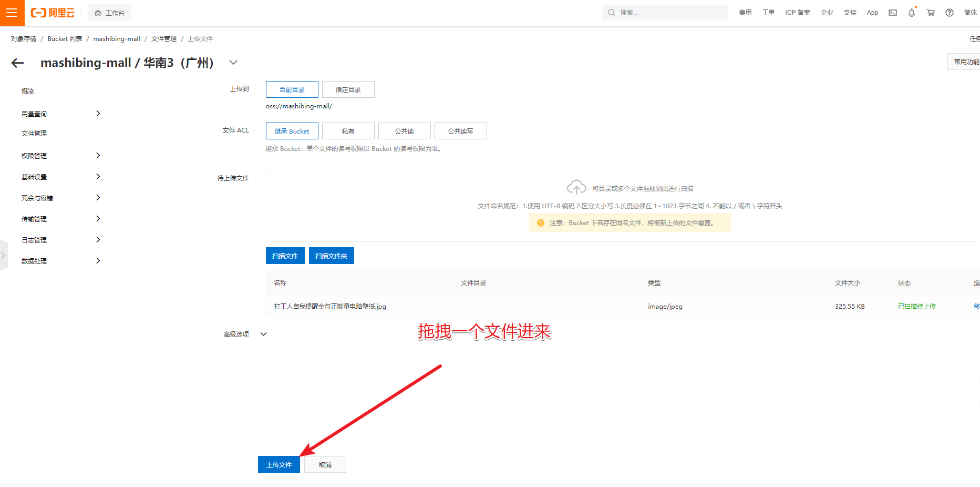980x487 pixels.
Task: Choose 公共读写 file ACL
Action: 461,131
